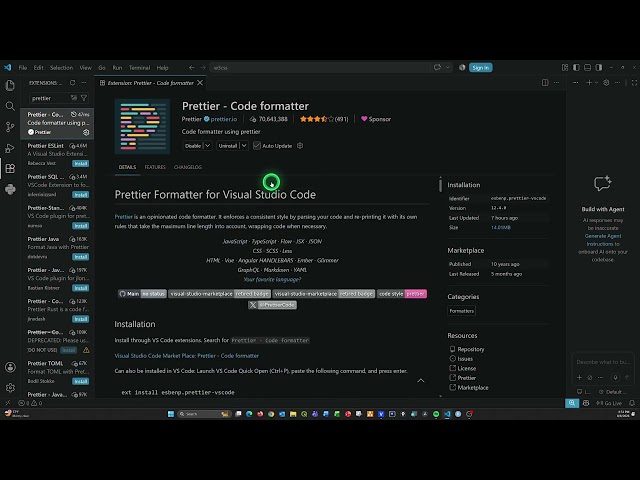Open 'Your favorite language?' link
This screenshot has height=480, width=640.
pos(272,280)
